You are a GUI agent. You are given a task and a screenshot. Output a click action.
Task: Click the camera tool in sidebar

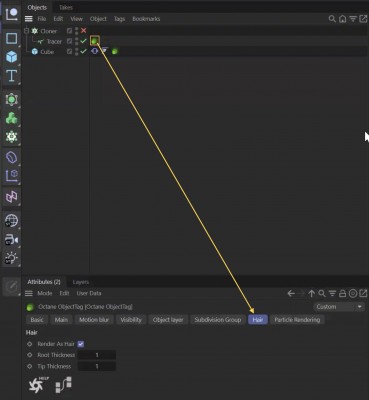pos(11,240)
